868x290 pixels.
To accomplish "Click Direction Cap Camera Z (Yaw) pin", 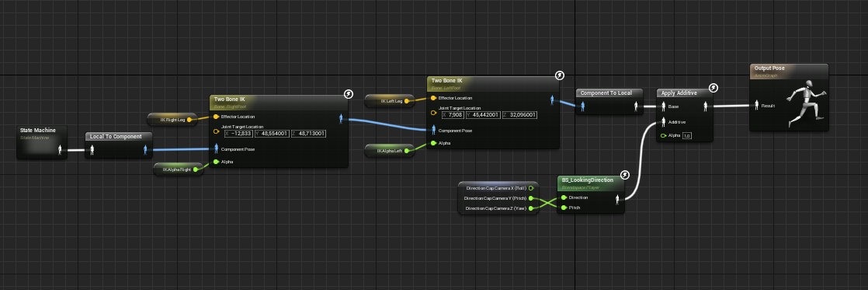I will pyautogui.click(x=531, y=208).
